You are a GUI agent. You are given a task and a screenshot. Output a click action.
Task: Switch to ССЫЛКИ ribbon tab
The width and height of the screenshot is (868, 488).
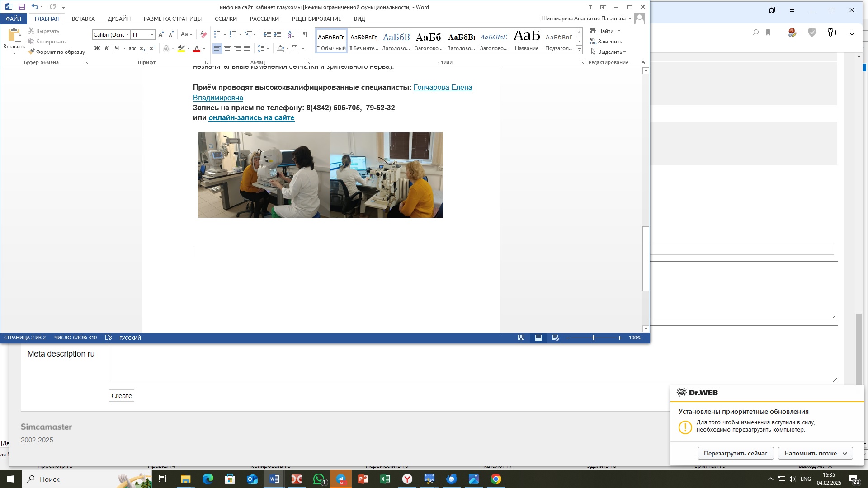coord(226,19)
